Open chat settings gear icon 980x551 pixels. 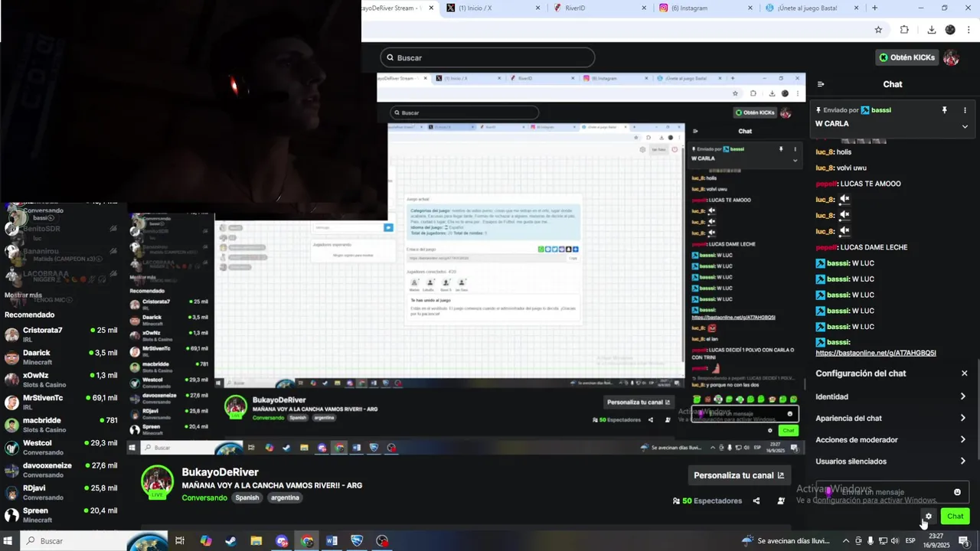929,516
